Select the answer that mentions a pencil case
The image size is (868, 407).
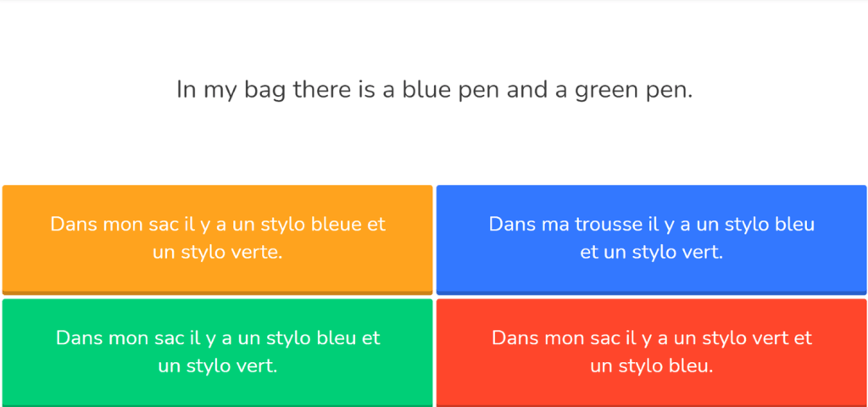coord(651,238)
